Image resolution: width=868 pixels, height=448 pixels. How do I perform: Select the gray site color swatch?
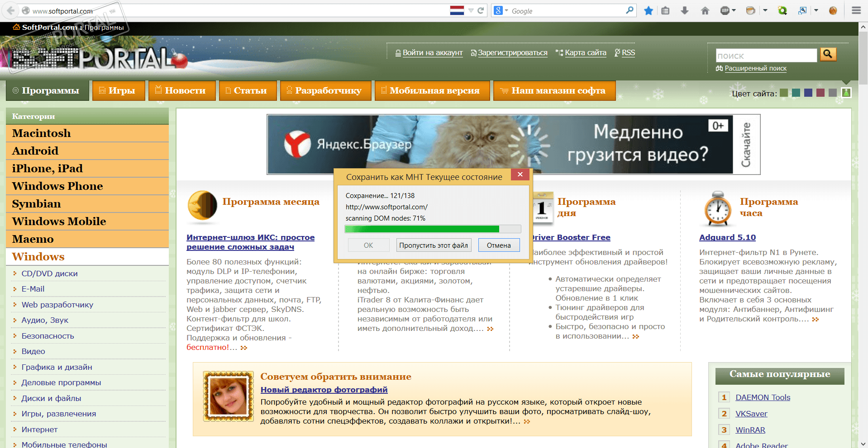point(833,93)
